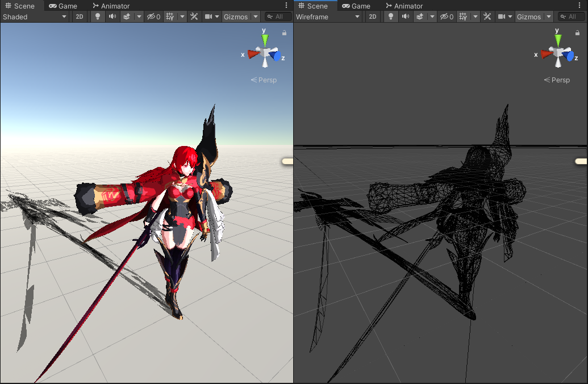Switch to Scene tab in left panel
Viewport: 588px width, 384px height.
point(20,6)
